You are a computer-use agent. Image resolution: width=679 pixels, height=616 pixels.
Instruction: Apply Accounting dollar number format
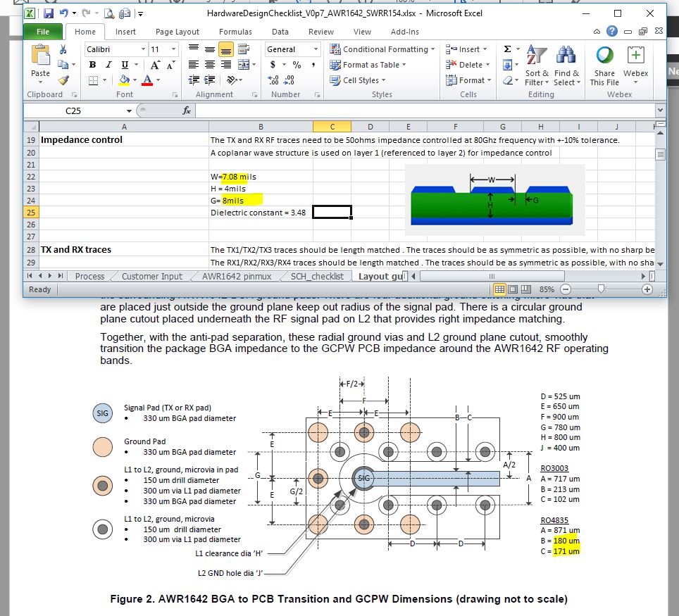coord(273,65)
